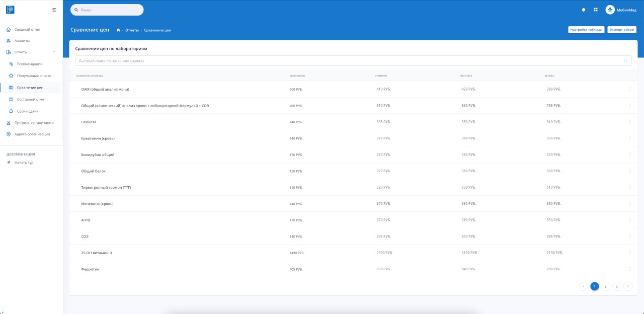This screenshot has width=644, height=314.
Task: Open row actions for Мочевина (кровь)
Action: click(x=630, y=204)
